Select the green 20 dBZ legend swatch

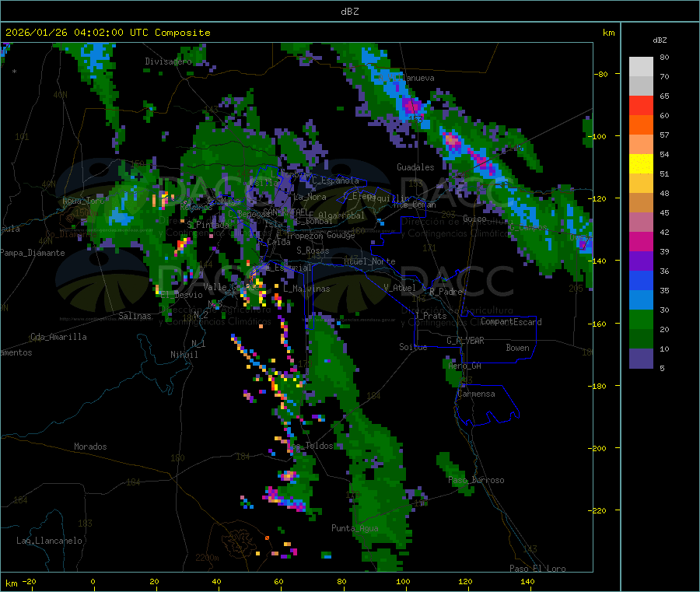(641, 319)
